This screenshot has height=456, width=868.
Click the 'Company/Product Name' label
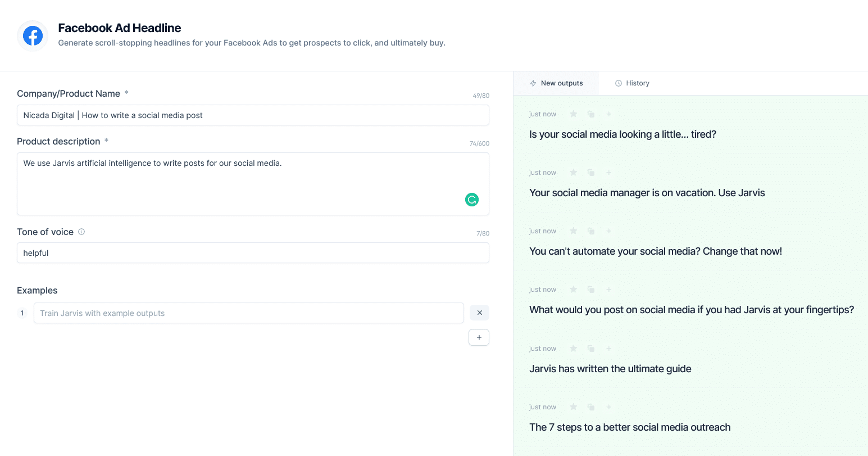pos(69,94)
